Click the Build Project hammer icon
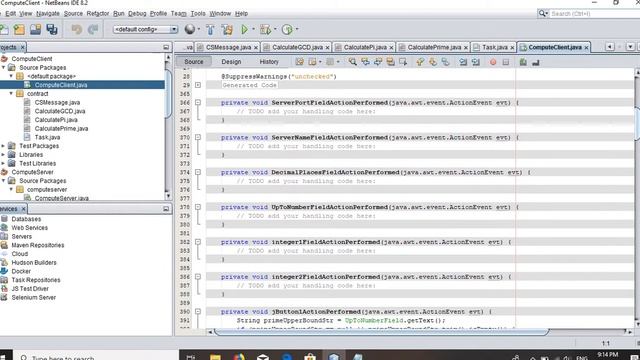 click(210, 29)
